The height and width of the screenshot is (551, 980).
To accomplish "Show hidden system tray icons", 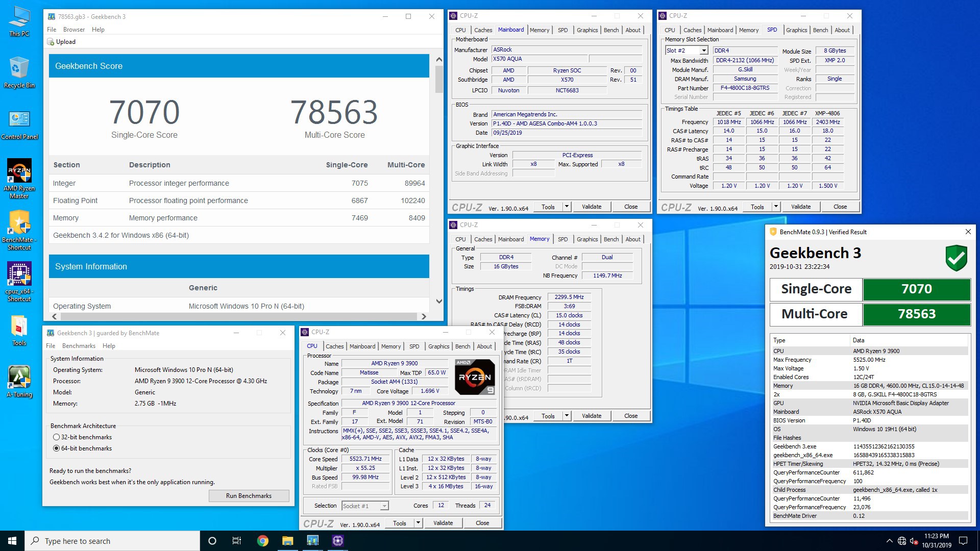I will point(889,541).
